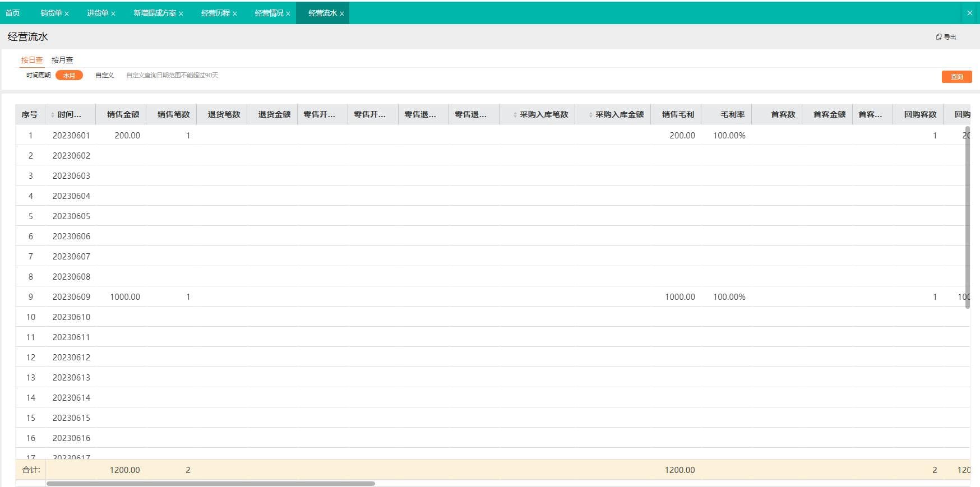Switch to the 新增提成方案 tab
This screenshot has width=980, height=487.
tap(155, 13)
